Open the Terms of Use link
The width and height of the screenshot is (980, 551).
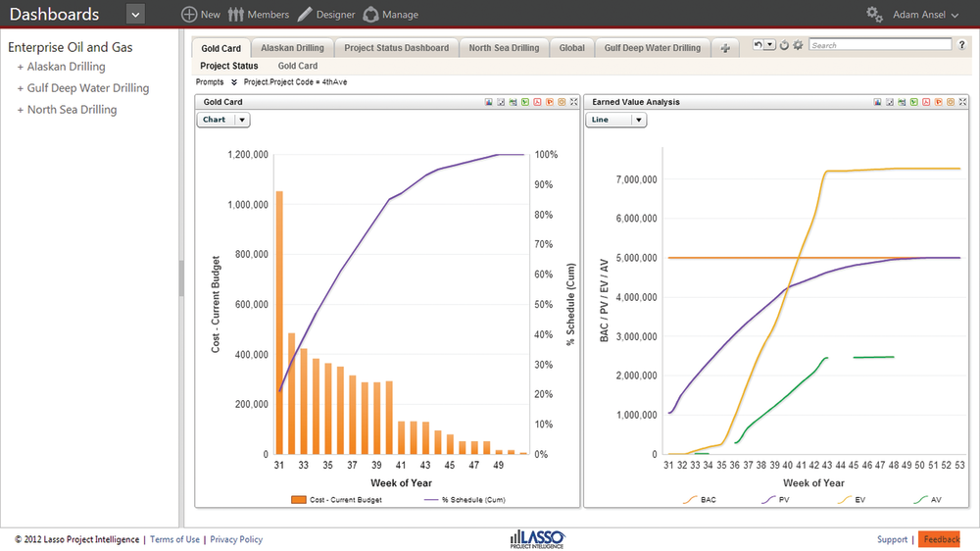pyautogui.click(x=174, y=539)
